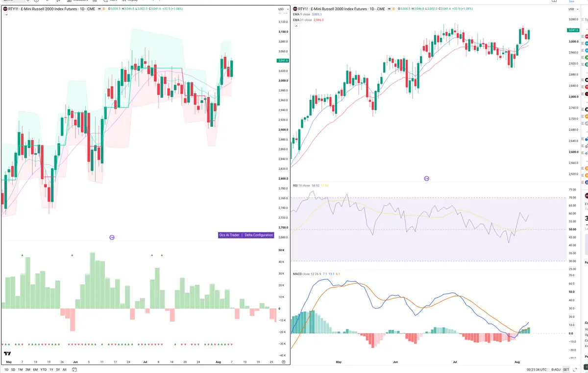Screen dimensions: 588x373
Task: Open the Go to date calendar icon
Action: (74, 370)
